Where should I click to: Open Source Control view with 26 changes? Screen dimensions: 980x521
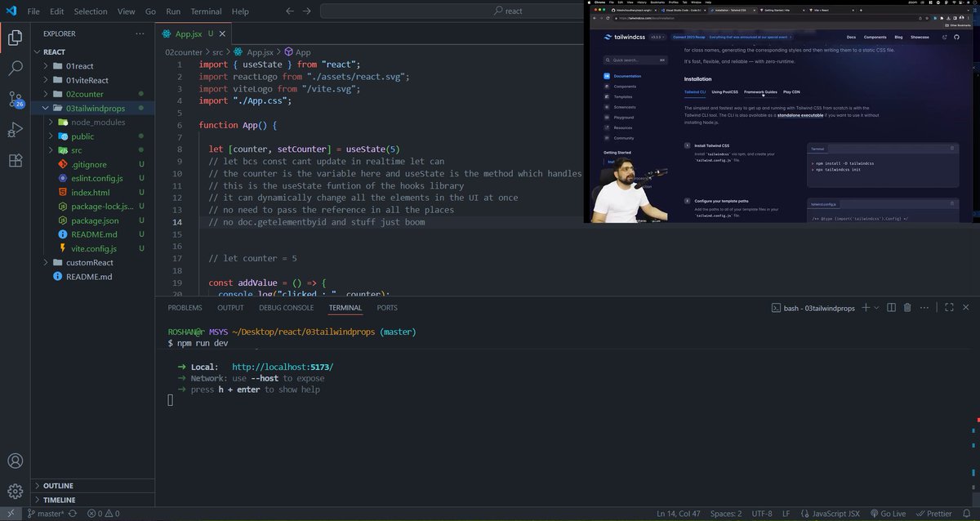15,99
